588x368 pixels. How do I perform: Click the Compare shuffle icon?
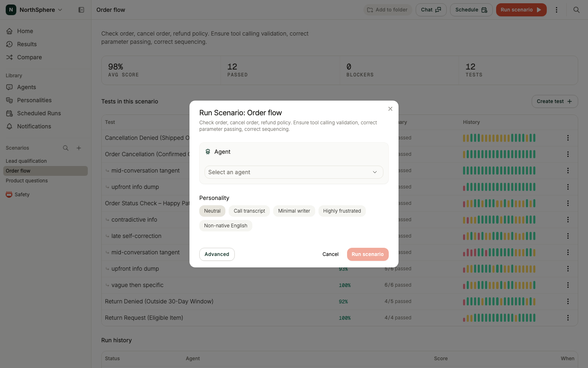pos(9,57)
